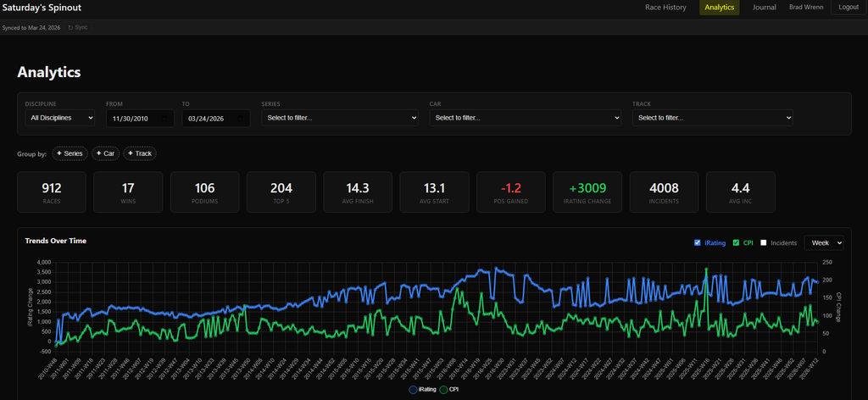Add Series grouping with plus chip
The image size is (868, 400).
tap(70, 153)
